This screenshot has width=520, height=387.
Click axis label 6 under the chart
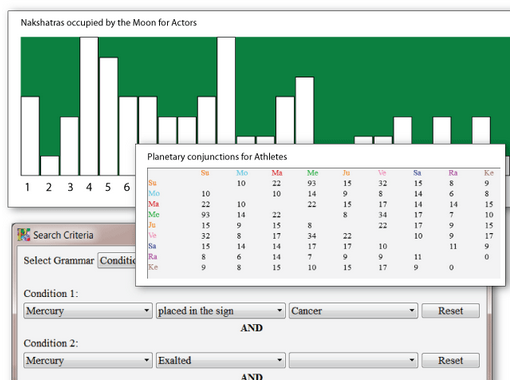tap(127, 187)
